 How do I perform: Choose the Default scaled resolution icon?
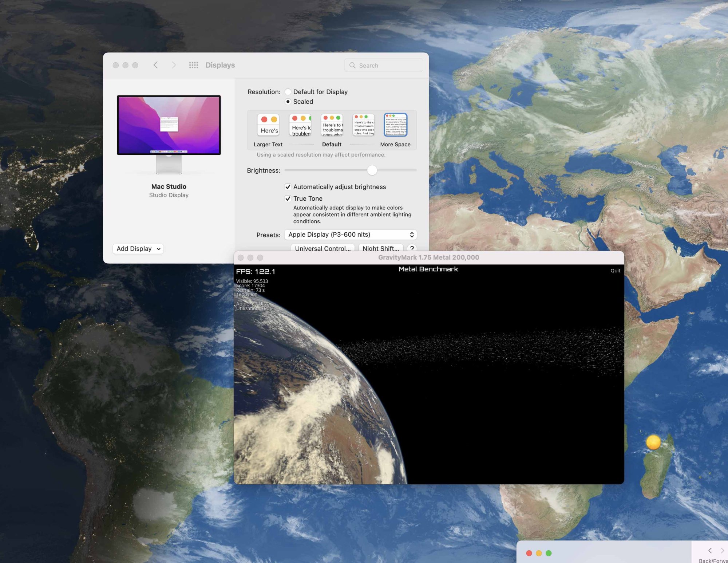(x=332, y=125)
